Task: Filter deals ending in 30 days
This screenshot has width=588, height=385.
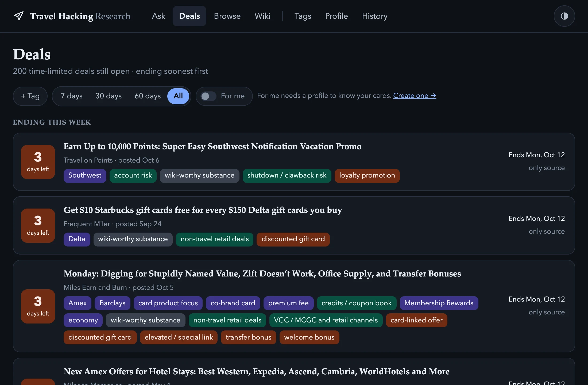Action: click(109, 96)
